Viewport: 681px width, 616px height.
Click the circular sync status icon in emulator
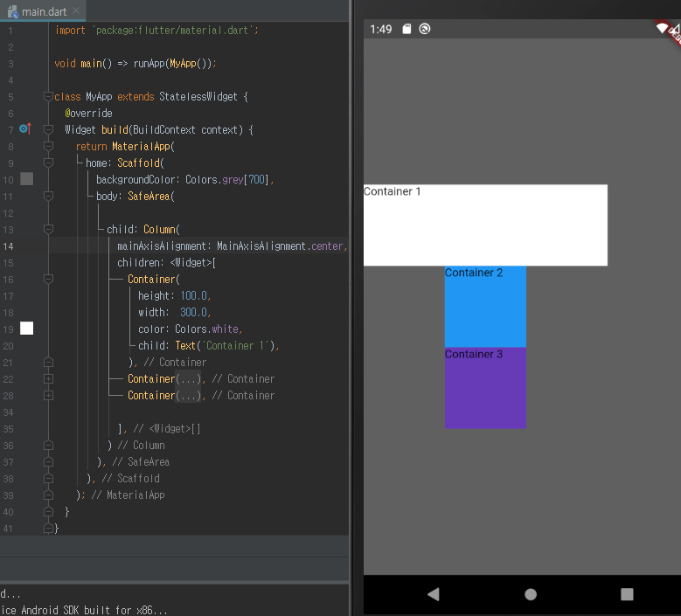(x=424, y=29)
